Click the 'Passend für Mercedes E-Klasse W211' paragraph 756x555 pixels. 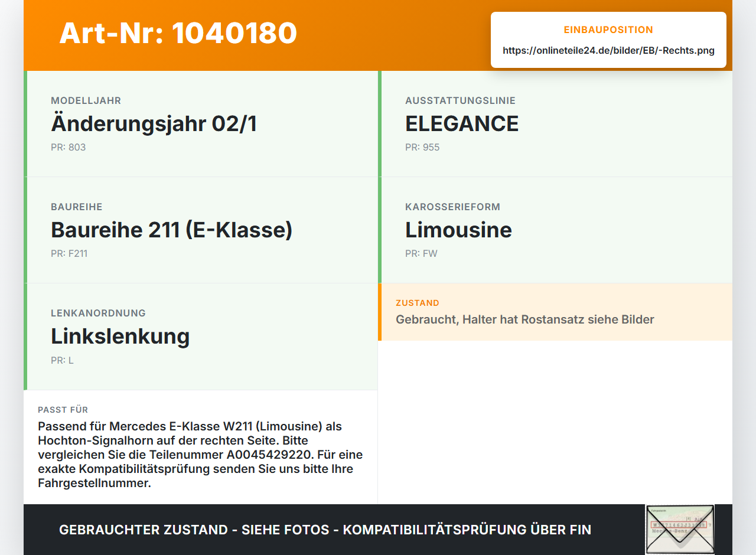200,455
